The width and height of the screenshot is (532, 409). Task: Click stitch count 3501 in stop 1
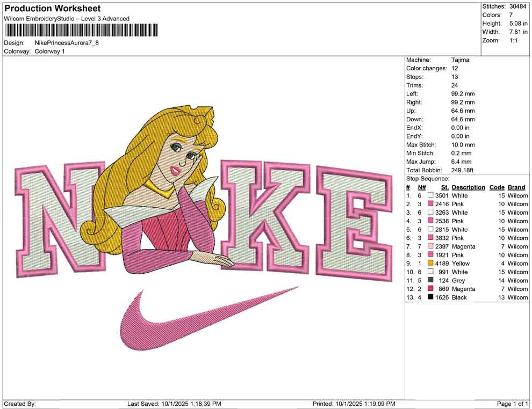(x=442, y=195)
